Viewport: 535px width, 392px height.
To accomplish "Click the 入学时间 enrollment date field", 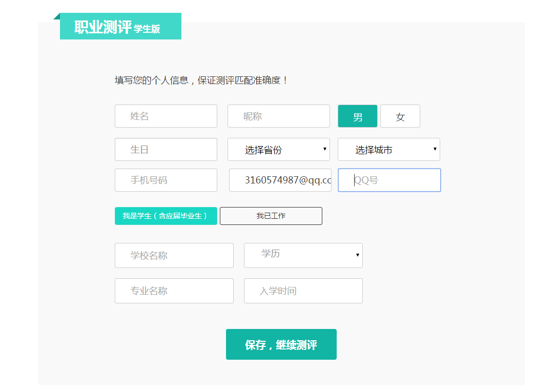I will (303, 291).
